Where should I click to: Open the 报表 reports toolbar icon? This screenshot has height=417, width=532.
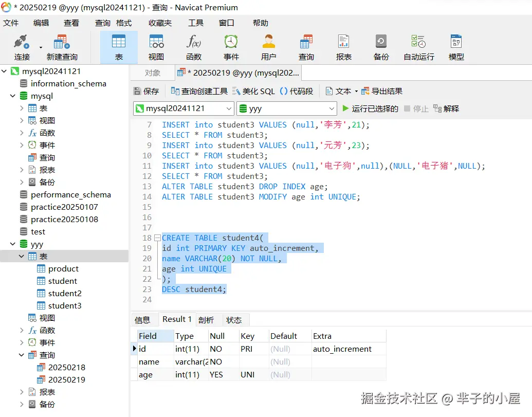pos(344,47)
